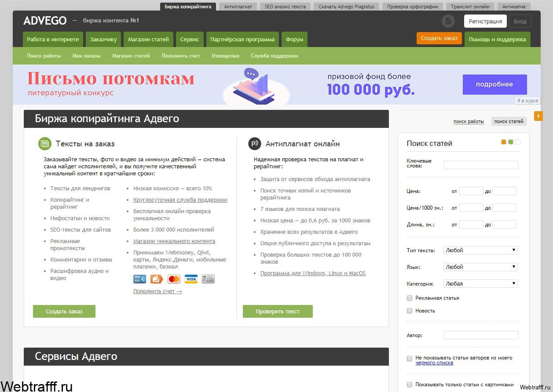Click the Вход button
This screenshot has width=553, height=392.
click(520, 21)
